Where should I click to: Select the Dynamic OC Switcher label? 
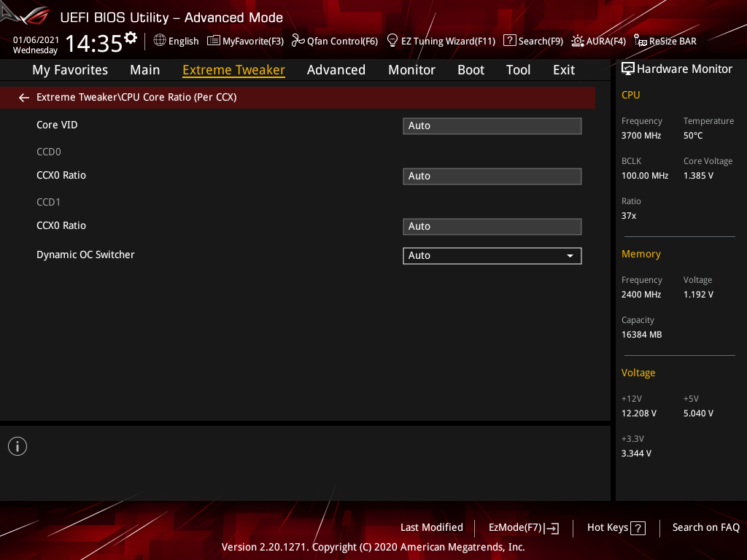coord(85,254)
